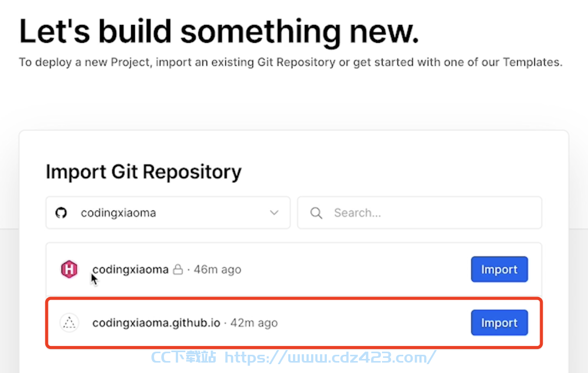This screenshot has width=588, height=373.
Task: Select the codingxiaoma.github.io repository name
Action: [157, 322]
